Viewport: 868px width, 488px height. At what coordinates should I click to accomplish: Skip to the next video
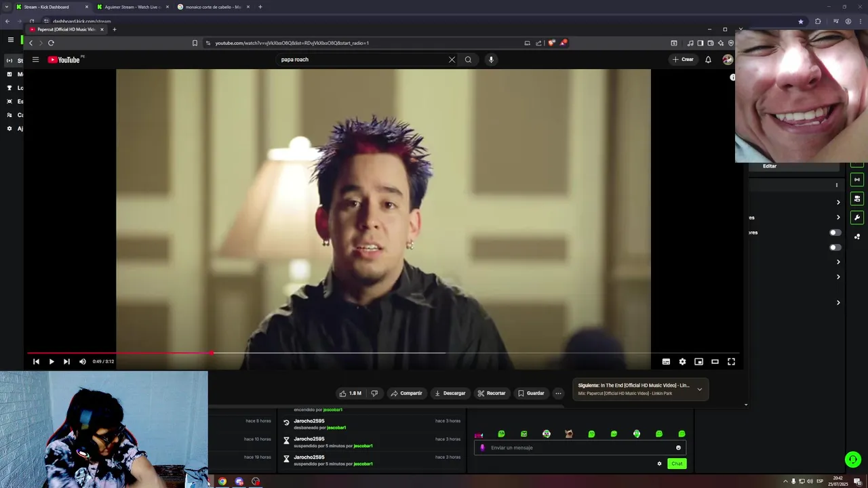point(66,361)
